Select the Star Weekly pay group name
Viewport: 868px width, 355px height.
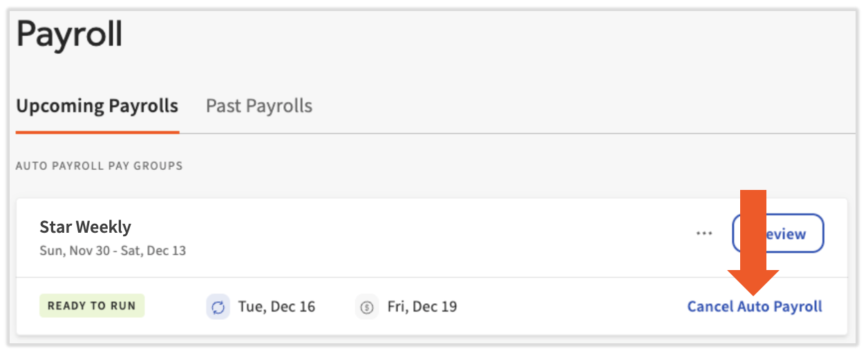point(85,227)
